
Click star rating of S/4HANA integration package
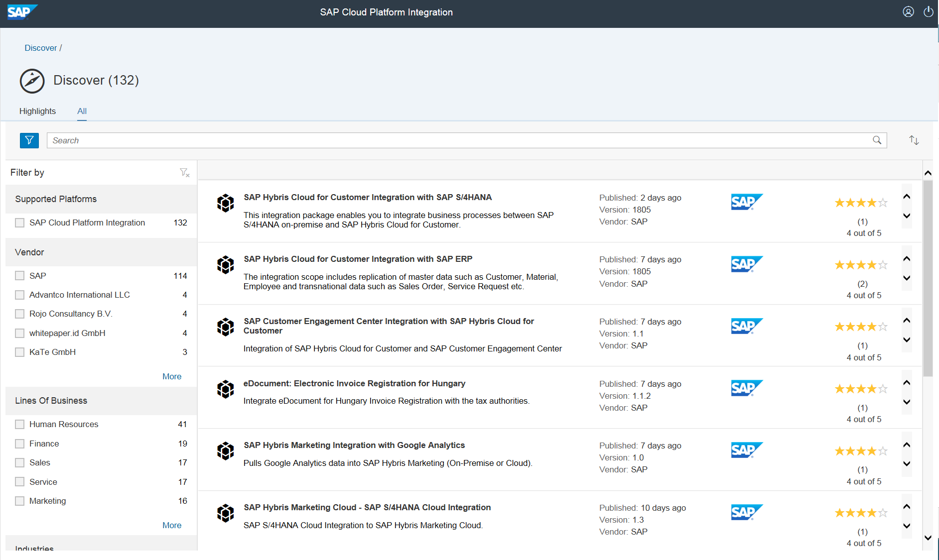(861, 203)
